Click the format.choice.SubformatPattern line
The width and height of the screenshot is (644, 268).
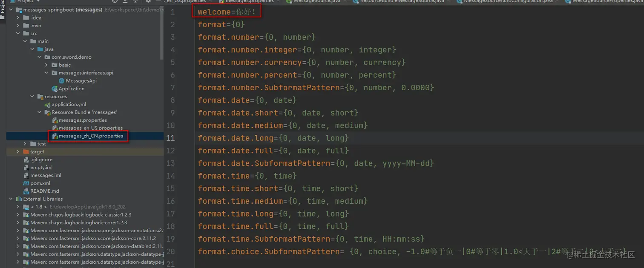click(x=412, y=252)
